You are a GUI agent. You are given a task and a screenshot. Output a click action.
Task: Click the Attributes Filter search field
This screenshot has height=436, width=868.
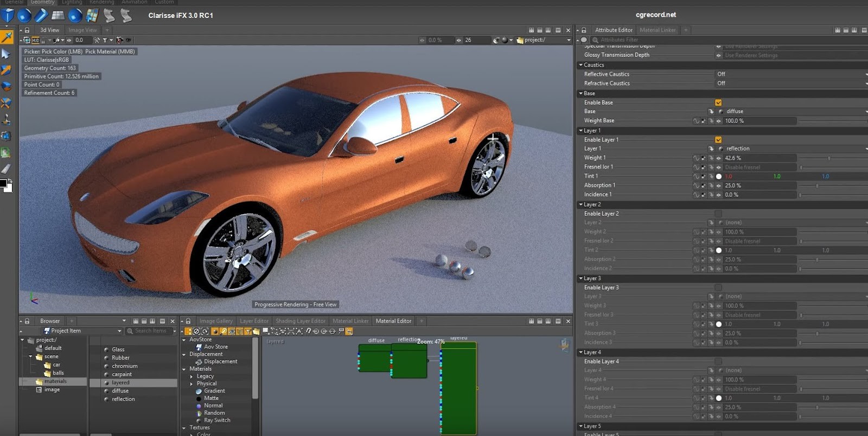[730, 40]
